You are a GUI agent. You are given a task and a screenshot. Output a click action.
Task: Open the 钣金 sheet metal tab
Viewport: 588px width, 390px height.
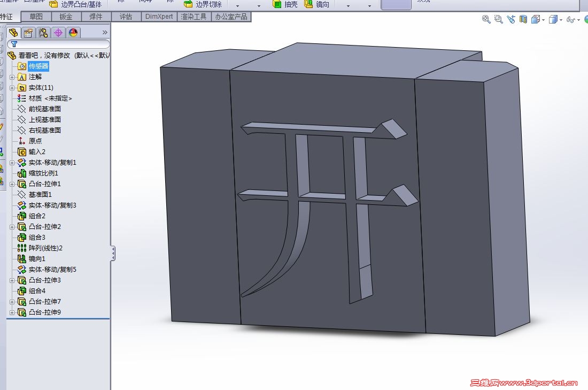pyautogui.click(x=66, y=17)
